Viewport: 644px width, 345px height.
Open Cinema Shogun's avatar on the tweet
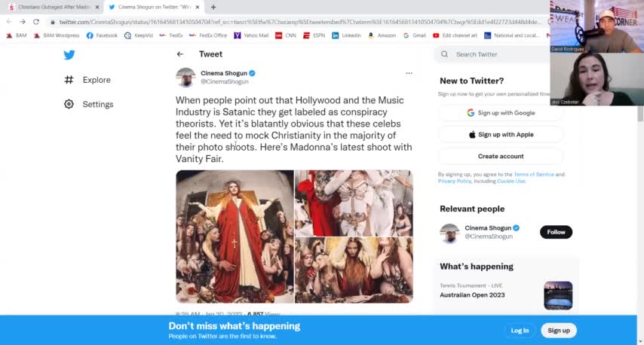pos(186,77)
